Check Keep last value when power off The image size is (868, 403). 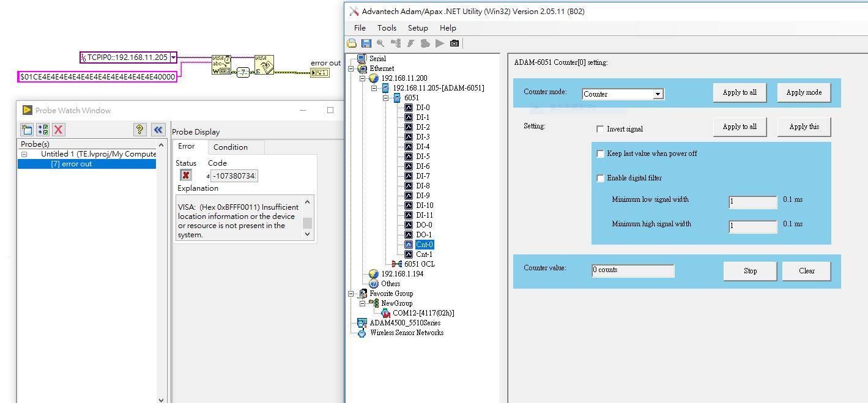(600, 153)
